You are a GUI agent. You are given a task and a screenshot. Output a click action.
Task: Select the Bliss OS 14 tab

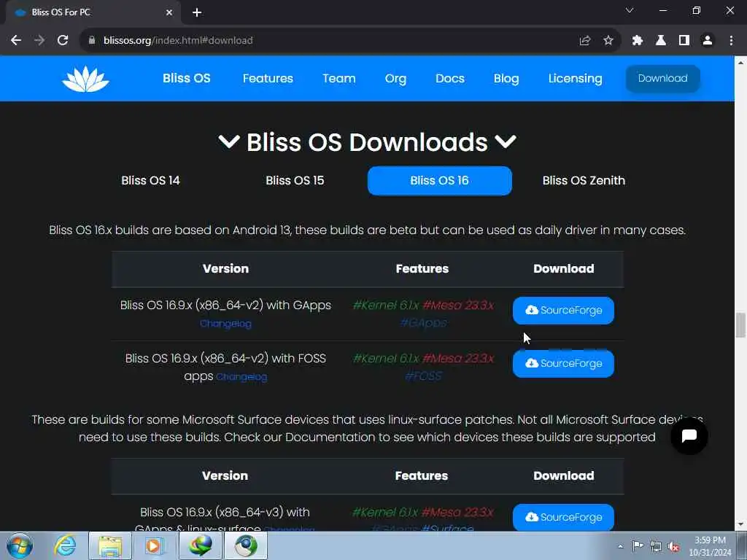pyautogui.click(x=150, y=181)
